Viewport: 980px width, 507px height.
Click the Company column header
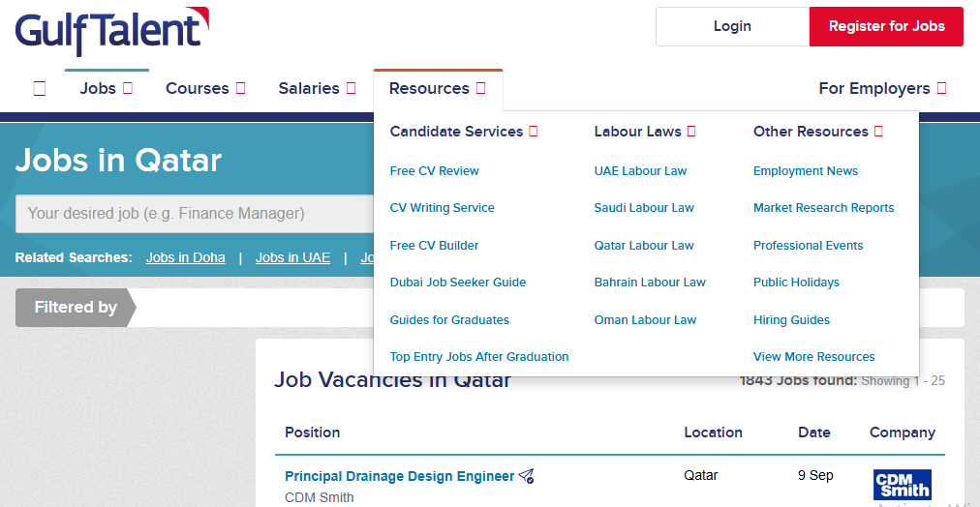903,432
